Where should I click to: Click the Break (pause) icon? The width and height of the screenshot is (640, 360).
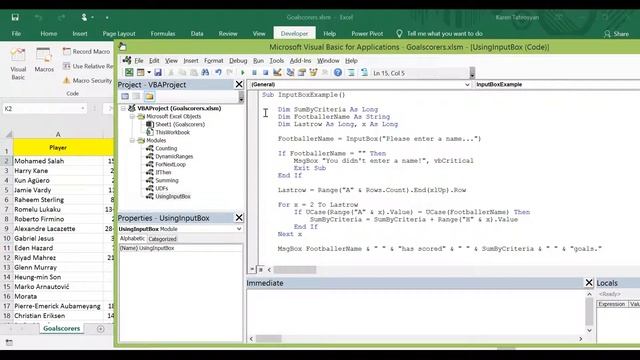[x=254, y=73]
